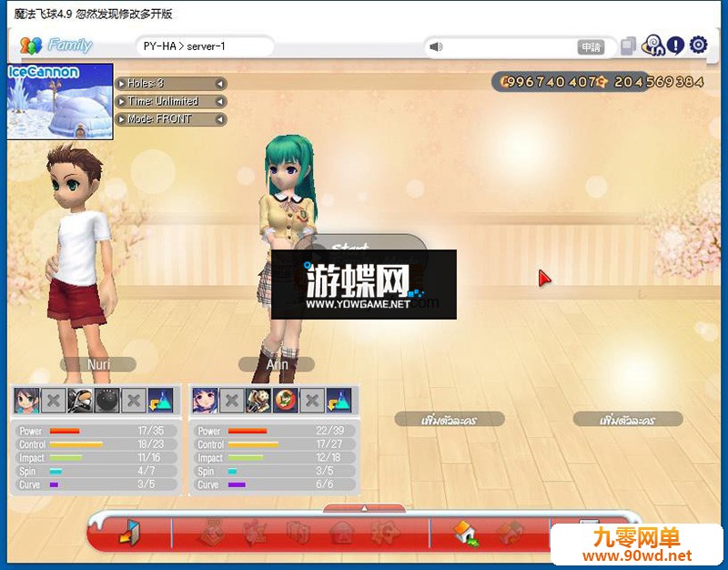Click the first faded icon in red bar
Image resolution: width=728 pixels, height=570 pixels.
[212, 532]
